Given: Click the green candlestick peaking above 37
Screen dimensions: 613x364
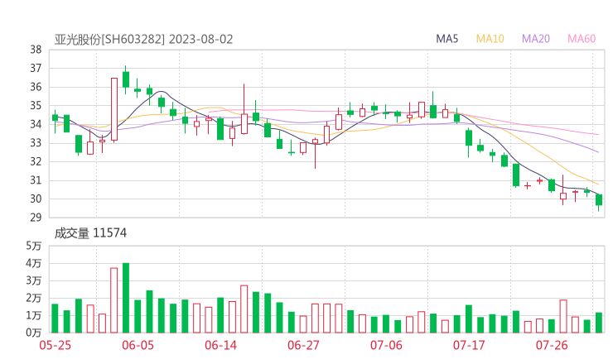Looking at the screenshot, I should point(126,79).
